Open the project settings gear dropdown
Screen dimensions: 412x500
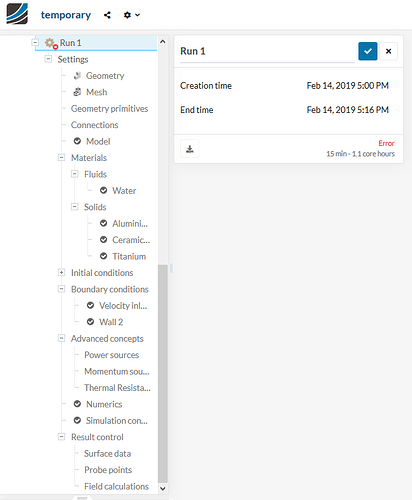132,15
